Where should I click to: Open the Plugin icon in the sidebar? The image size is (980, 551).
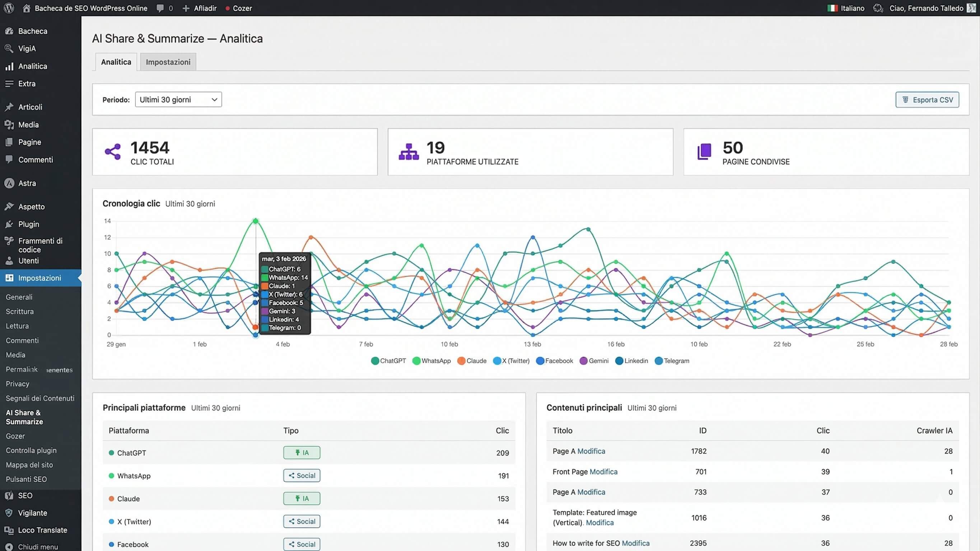[9, 224]
